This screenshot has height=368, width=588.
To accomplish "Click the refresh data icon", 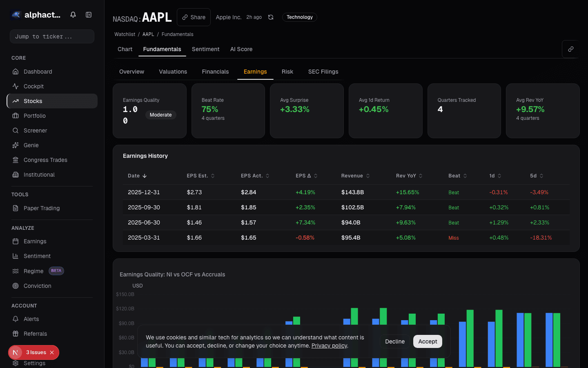I will click(x=271, y=17).
